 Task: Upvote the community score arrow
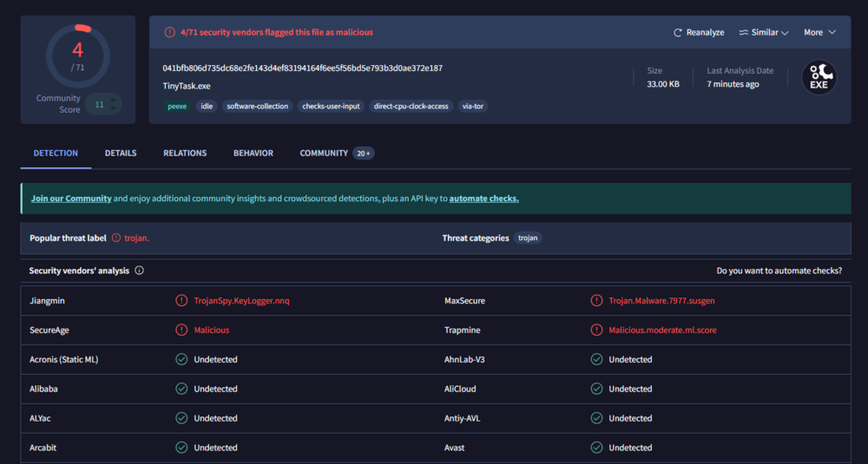[114, 101]
